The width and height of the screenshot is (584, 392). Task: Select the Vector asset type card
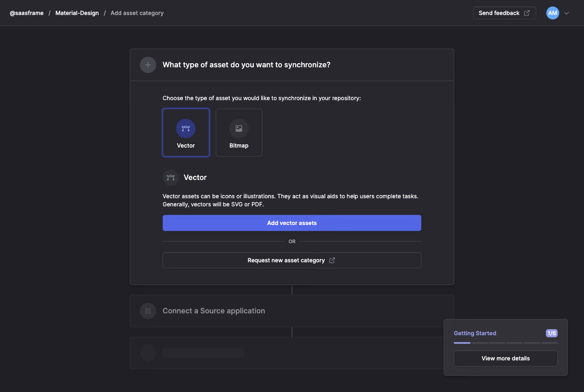pos(186,133)
